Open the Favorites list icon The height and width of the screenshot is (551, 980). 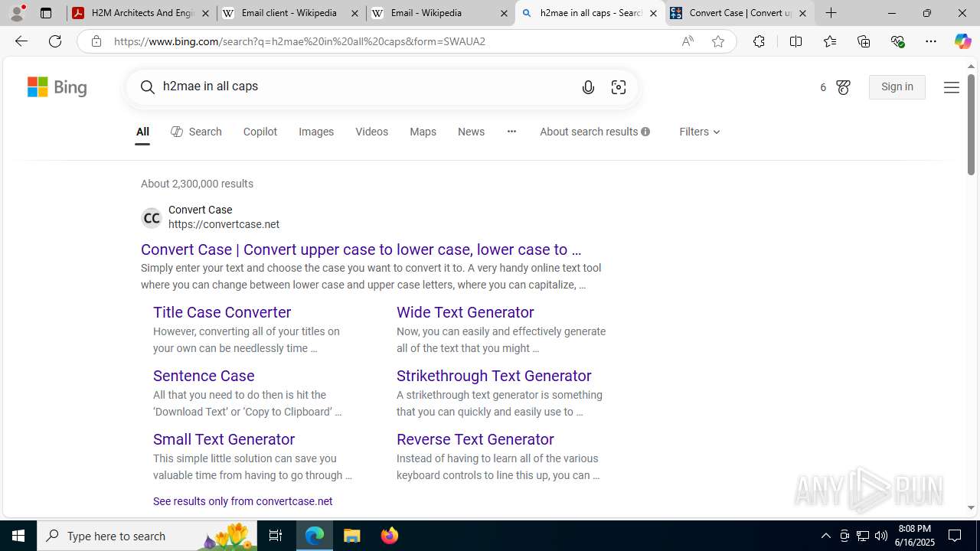tap(830, 41)
